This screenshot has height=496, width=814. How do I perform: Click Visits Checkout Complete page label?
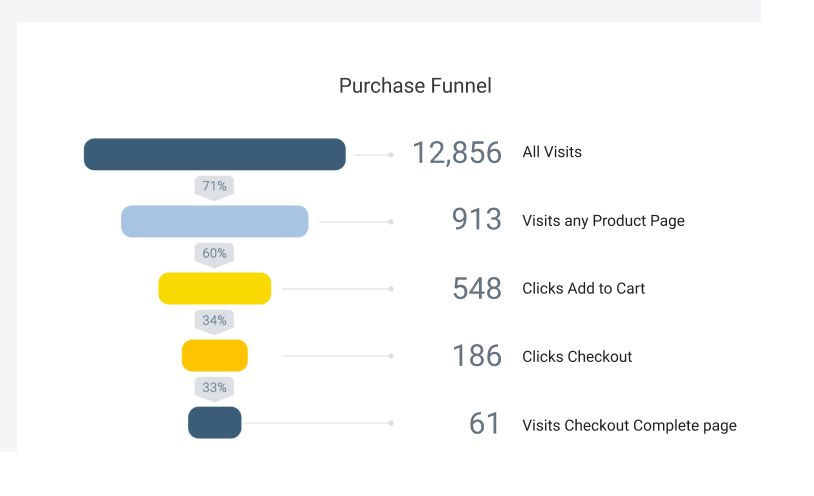point(629,425)
